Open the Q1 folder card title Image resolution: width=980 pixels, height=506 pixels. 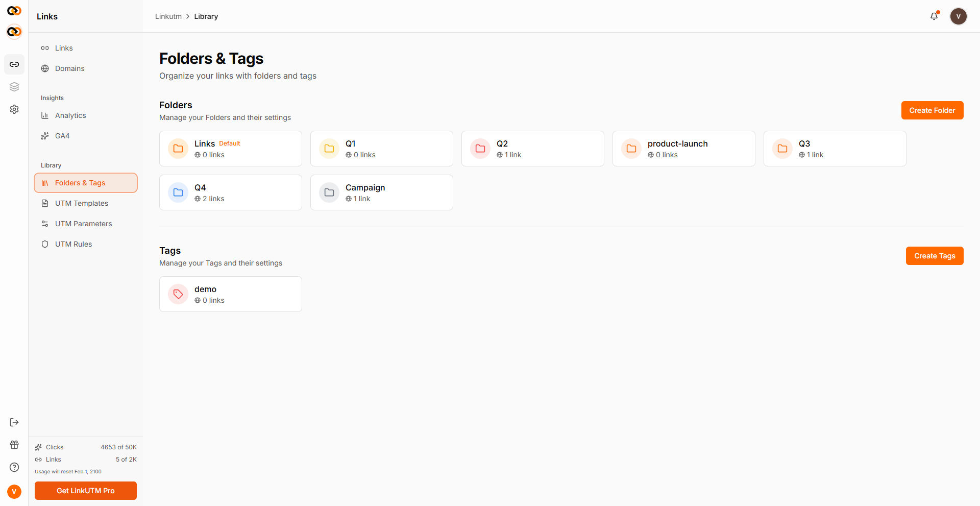(x=351, y=143)
